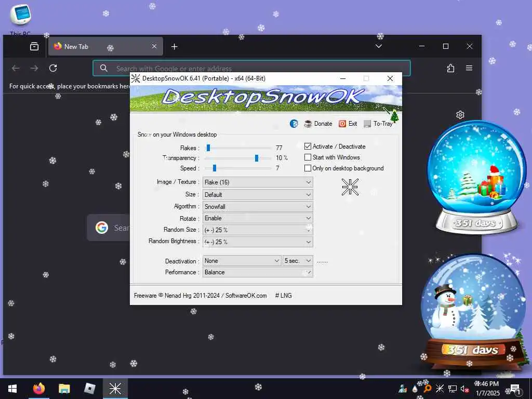Open Firefox recent browsing view icon
532x399 pixels.
(x=34, y=46)
